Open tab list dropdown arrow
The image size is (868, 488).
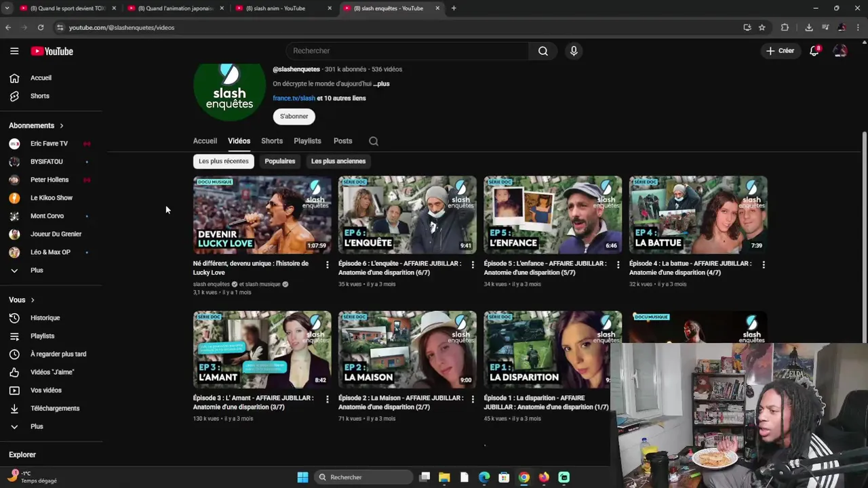(7, 8)
